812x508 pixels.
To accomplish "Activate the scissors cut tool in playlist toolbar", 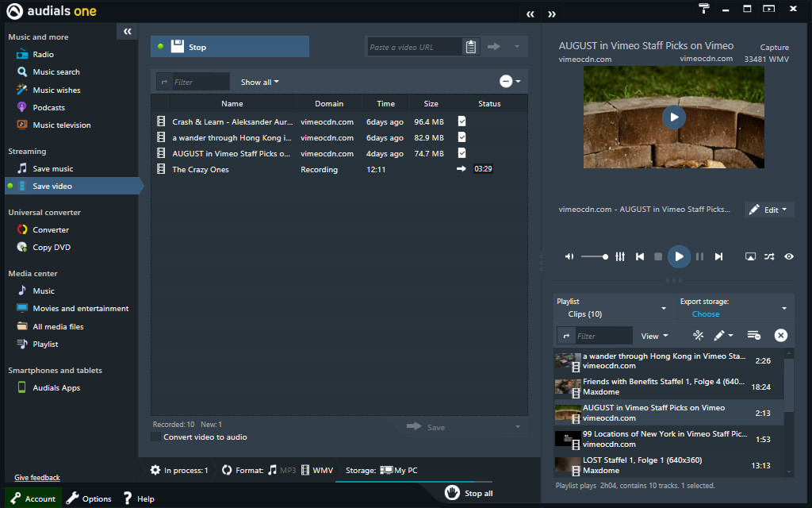I will (698, 335).
